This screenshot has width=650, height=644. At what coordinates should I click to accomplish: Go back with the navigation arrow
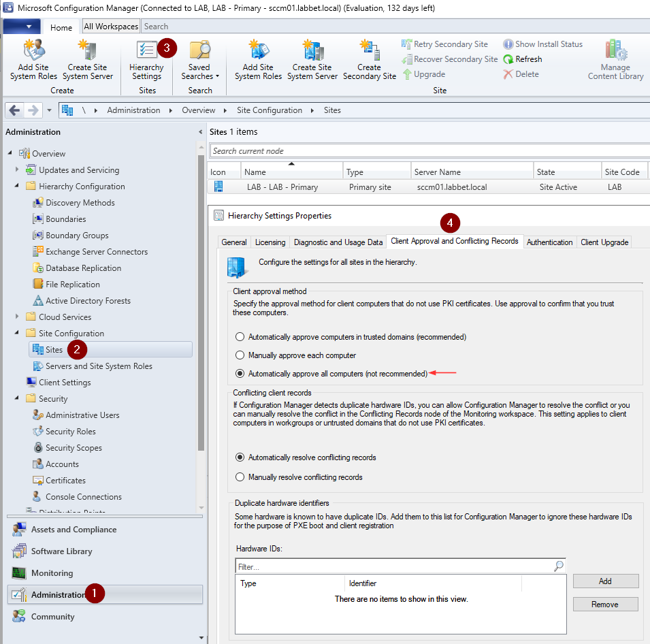(x=14, y=110)
